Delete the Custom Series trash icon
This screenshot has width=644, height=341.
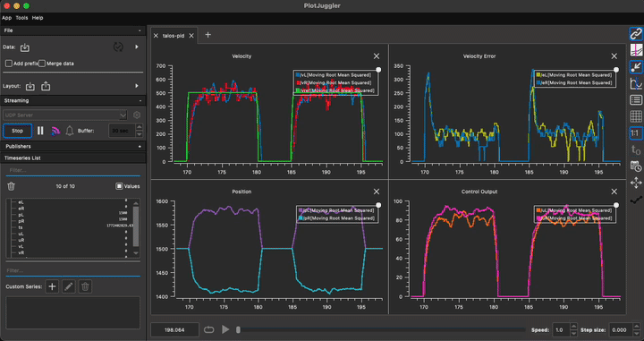(85, 286)
